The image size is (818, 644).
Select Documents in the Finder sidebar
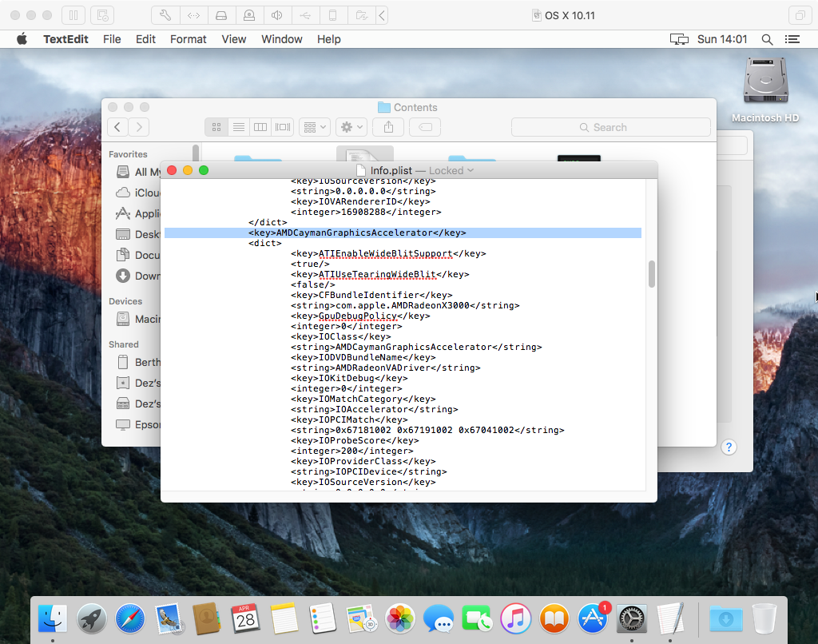pos(137,255)
